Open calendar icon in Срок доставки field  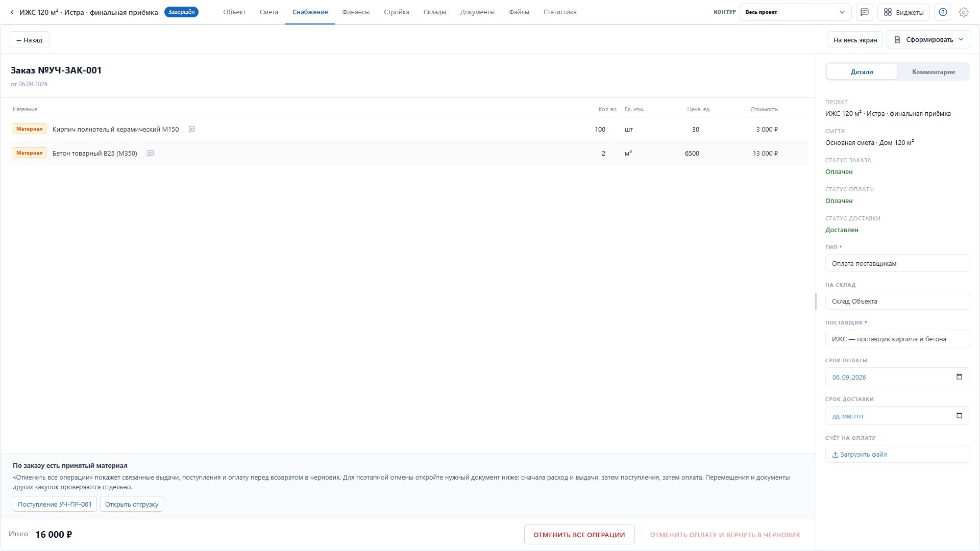pyautogui.click(x=959, y=416)
